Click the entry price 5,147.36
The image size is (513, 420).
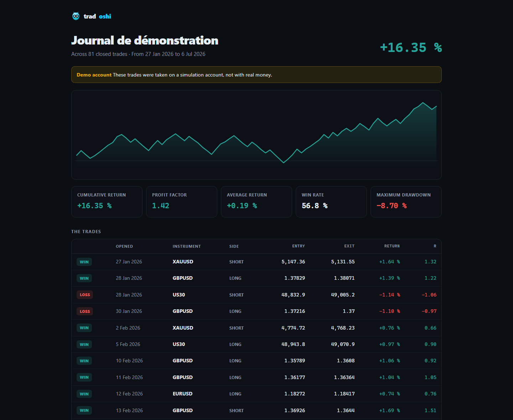coord(293,262)
